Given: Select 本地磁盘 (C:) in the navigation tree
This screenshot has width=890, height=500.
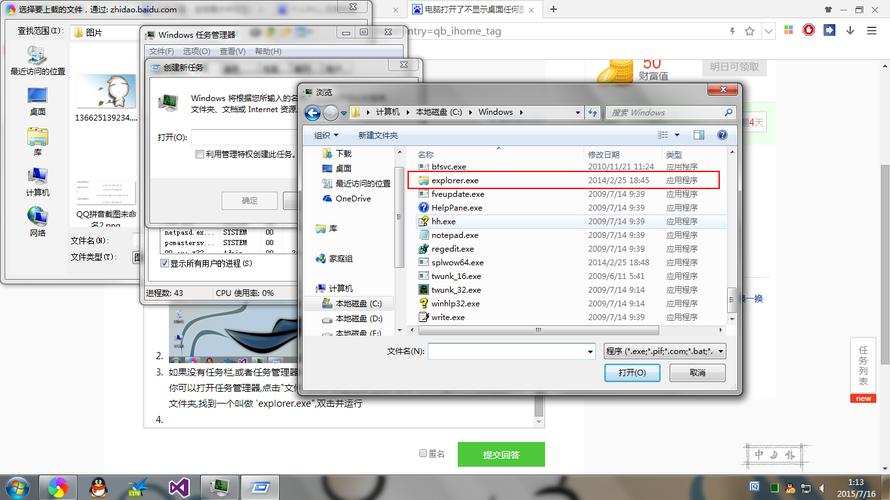Looking at the screenshot, I should coord(352,304).
